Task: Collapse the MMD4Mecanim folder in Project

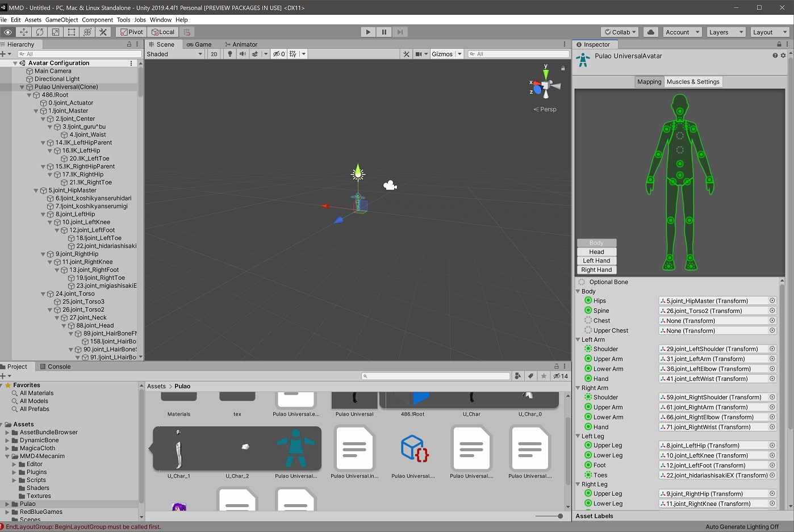Action: [7, 456]
